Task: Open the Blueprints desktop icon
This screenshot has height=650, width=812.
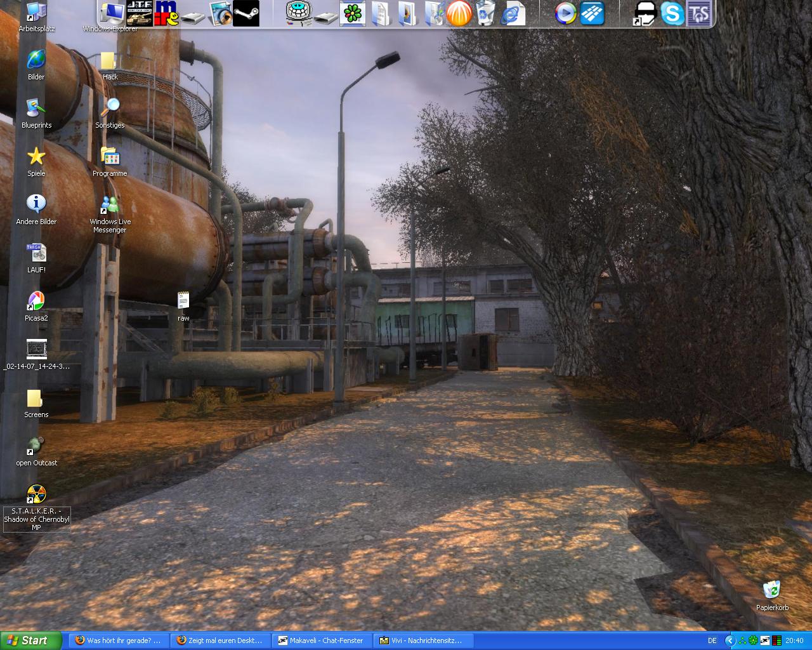Action: coord(36,113)
